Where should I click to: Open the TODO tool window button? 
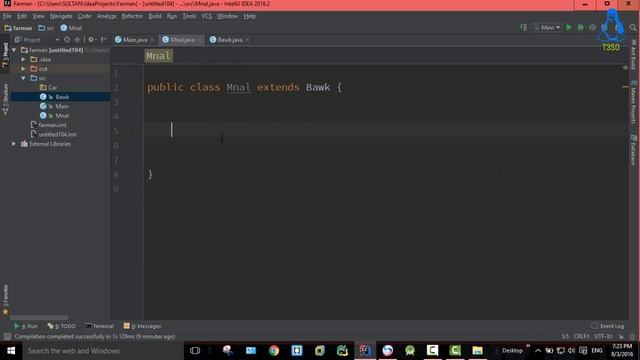click(62, 326)
